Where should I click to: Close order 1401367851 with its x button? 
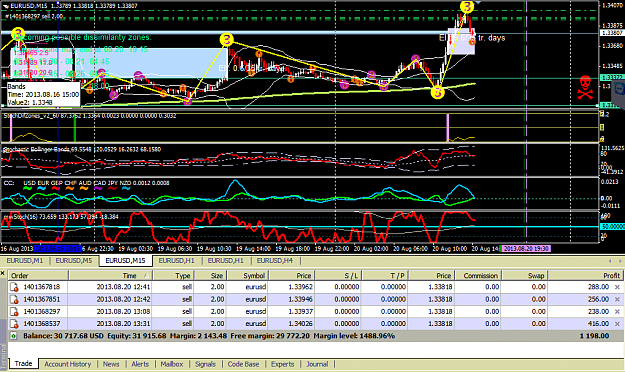pyautogui.click(x=617, y=299)
